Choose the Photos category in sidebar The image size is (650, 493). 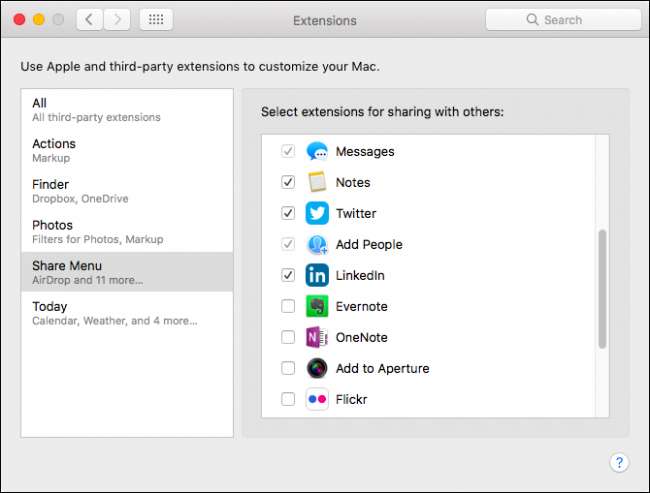tap(126, 232)
